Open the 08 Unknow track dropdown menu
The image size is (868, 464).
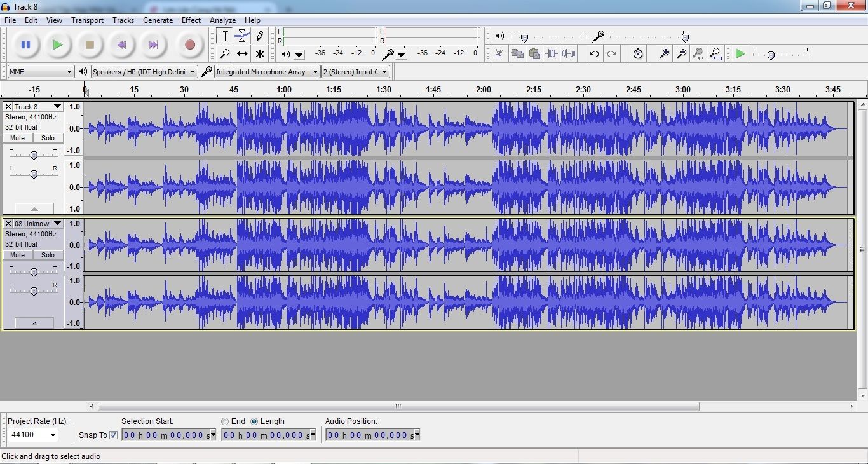click(38, 224)
